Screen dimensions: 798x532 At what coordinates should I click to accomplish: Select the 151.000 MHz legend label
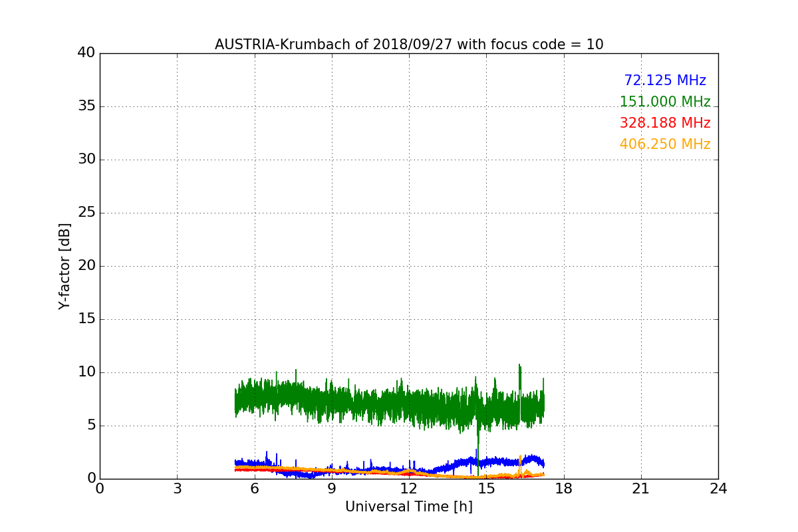click(665, 102)
